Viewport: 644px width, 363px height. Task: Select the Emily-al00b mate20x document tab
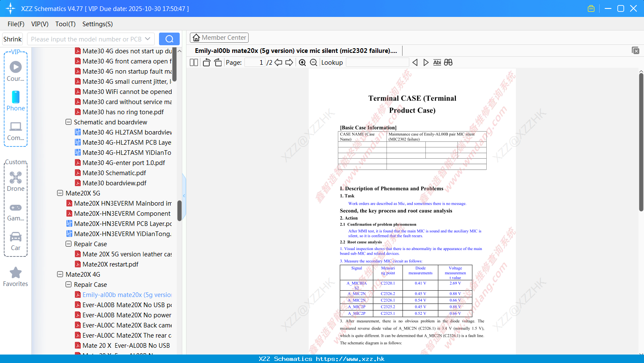click(296, 51)
